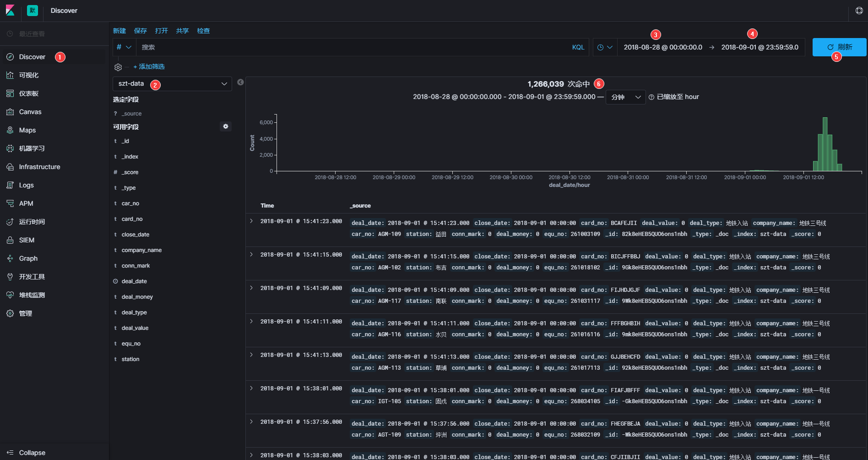Image resolution: width=868 pixels, height=460 pixels.
Task: Click 共享 share in the top menu
Action: pyautogui.click(x=183, y=31)
